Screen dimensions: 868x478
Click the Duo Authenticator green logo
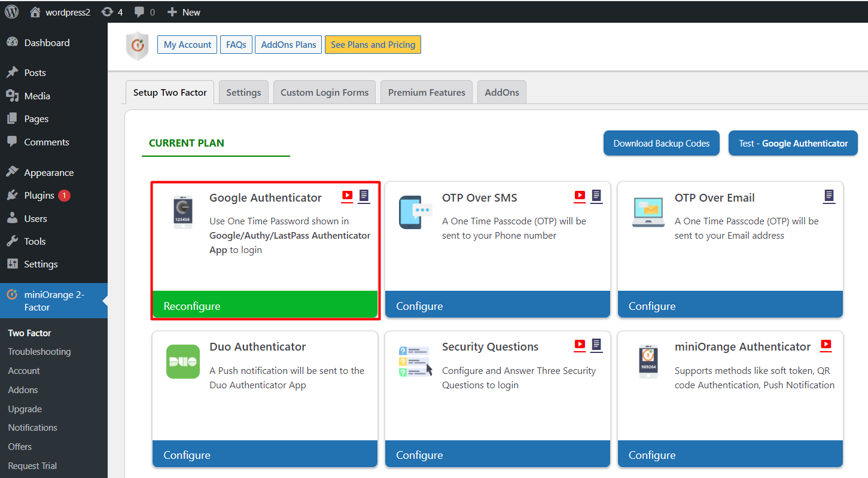182,361
